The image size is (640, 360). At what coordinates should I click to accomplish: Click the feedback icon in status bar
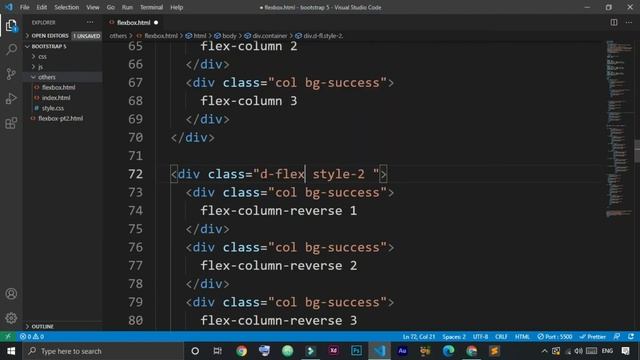coord(617,336)
